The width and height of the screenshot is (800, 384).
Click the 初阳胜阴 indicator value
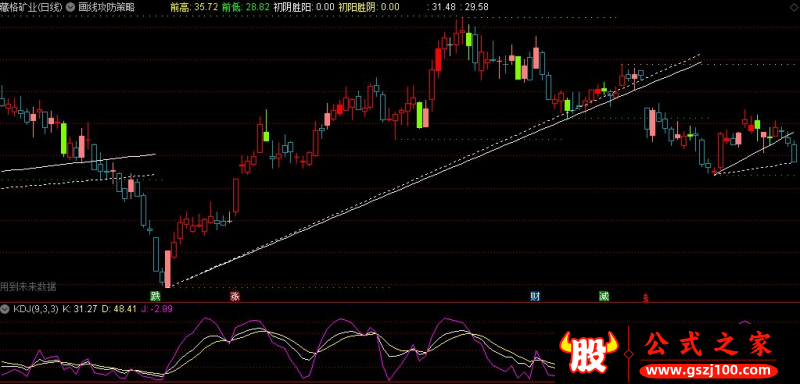click(369, 7)
